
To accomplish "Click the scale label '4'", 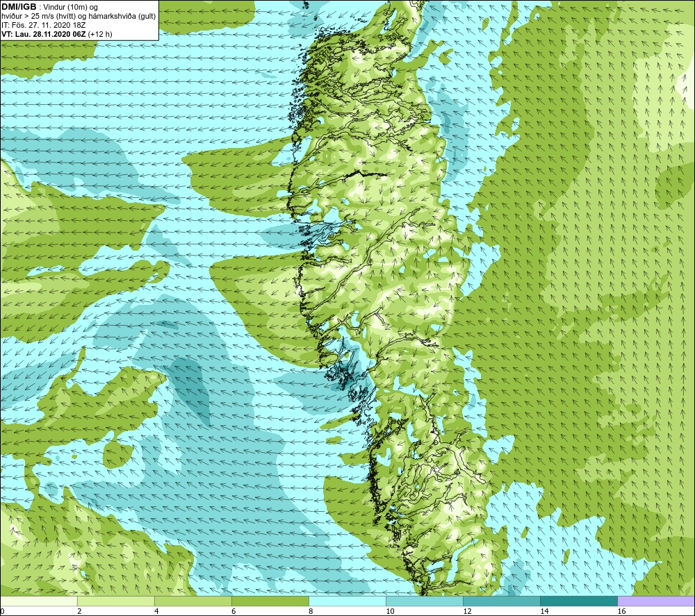I will click(x=156, y=612).
